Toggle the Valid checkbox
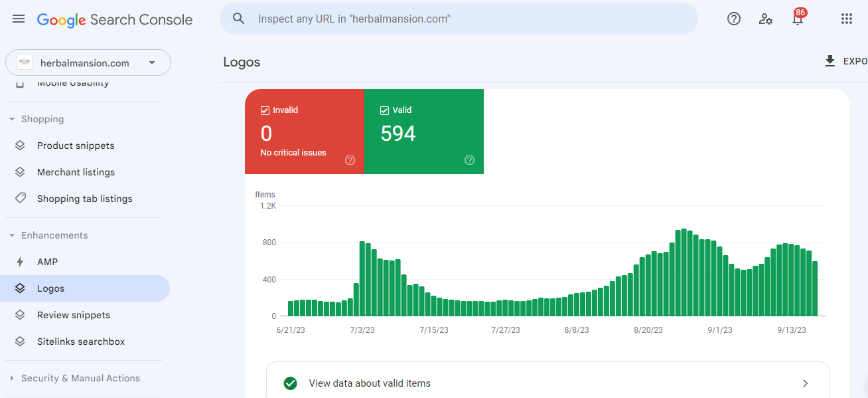 point(384,110)
